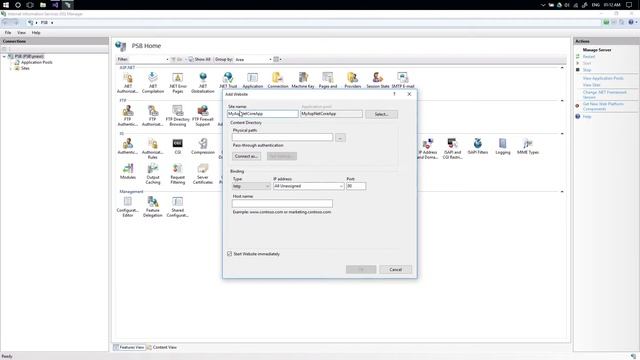The height and width of the screenshot is (360, 640).
Task: Click Cancel in Add Website dialog
Action: pyautogui.click(x=395, y=269)
